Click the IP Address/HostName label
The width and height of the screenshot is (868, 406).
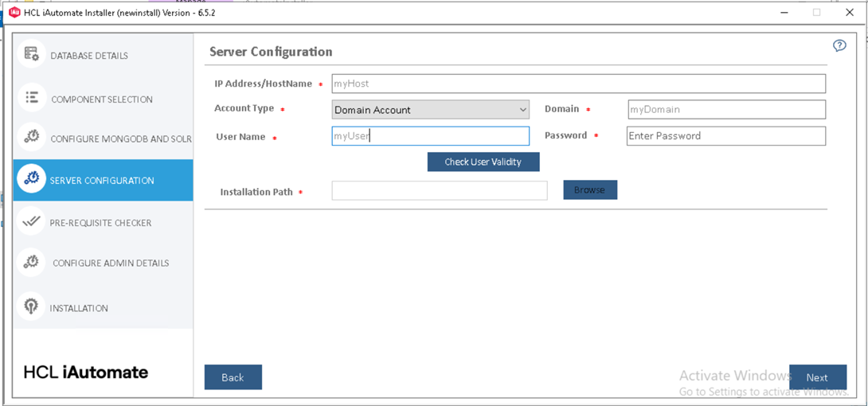[x=264, y=84]
